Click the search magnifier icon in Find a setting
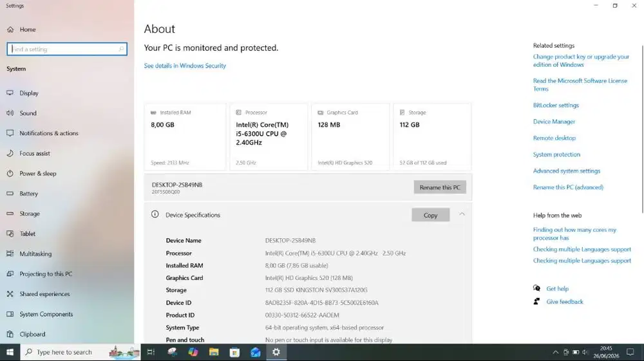This screenshot has width=644, height=361. [x=121, y=49]
